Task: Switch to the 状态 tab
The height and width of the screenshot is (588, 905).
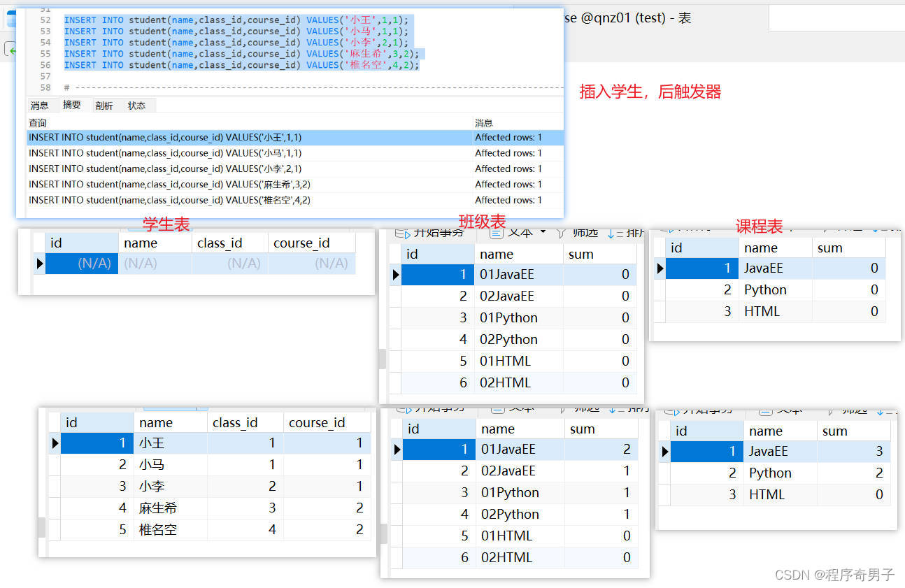Action: (137, 106)
